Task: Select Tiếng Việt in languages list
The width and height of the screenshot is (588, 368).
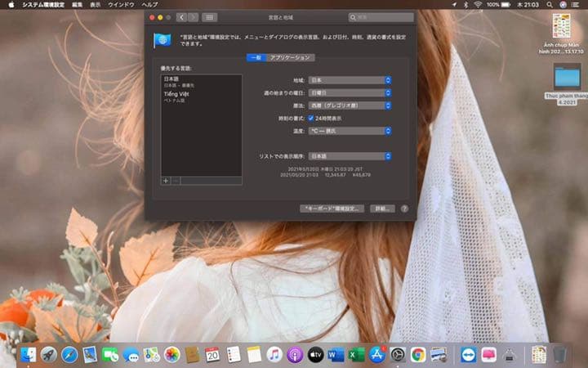Action: [x=202, y=96]
